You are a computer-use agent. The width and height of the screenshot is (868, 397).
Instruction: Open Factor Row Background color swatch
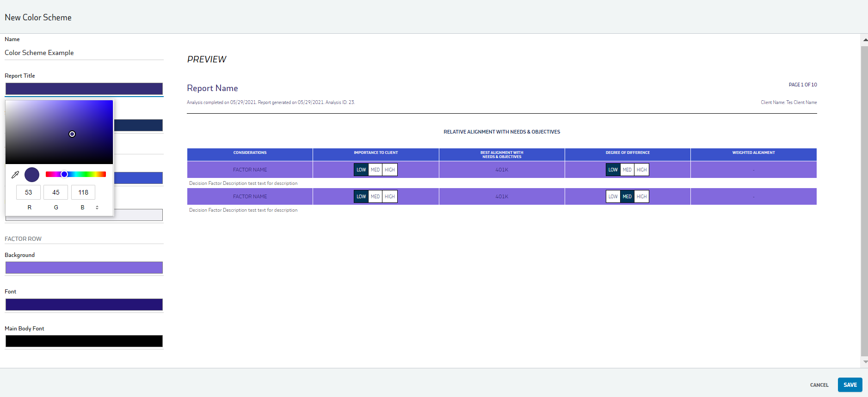coord(84,268)
